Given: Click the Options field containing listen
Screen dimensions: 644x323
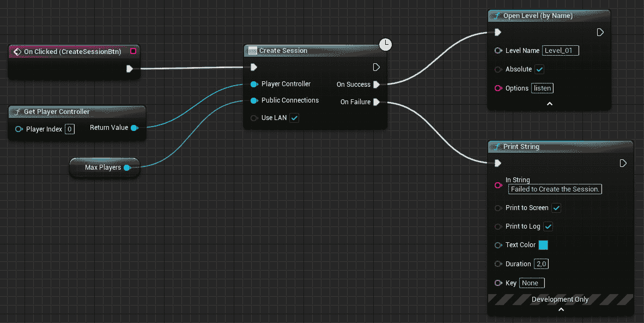Looking at the screenshot, I should point(542,88).
